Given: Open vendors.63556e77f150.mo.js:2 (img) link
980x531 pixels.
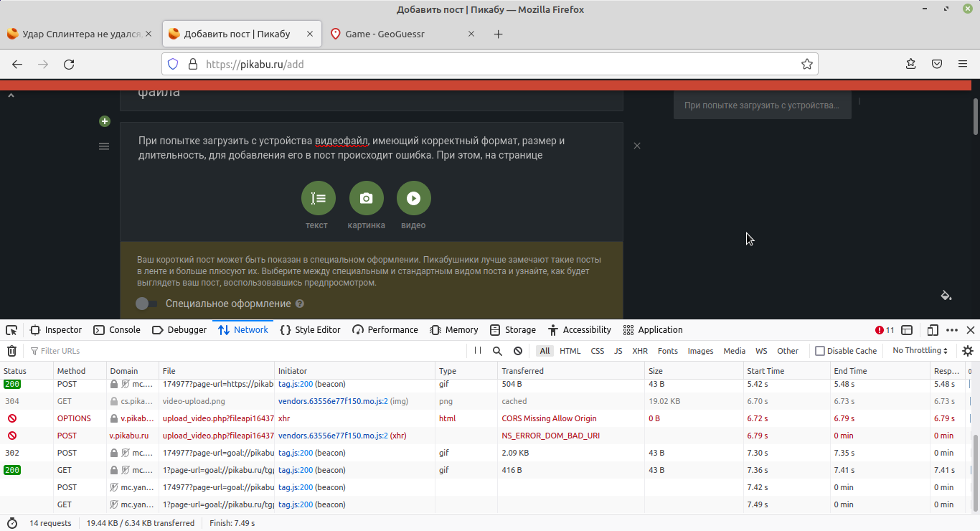Looking at the screenshot, I should click(333, 401).
